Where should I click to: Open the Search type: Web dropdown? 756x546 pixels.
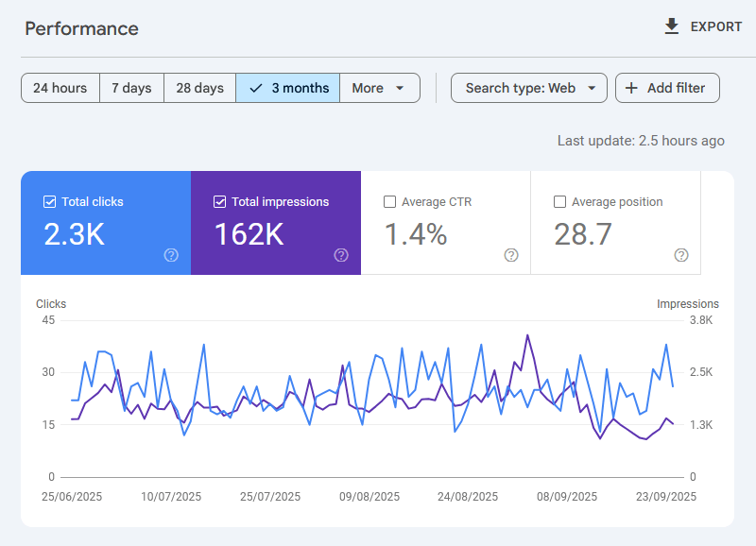(x=528, y=88)
